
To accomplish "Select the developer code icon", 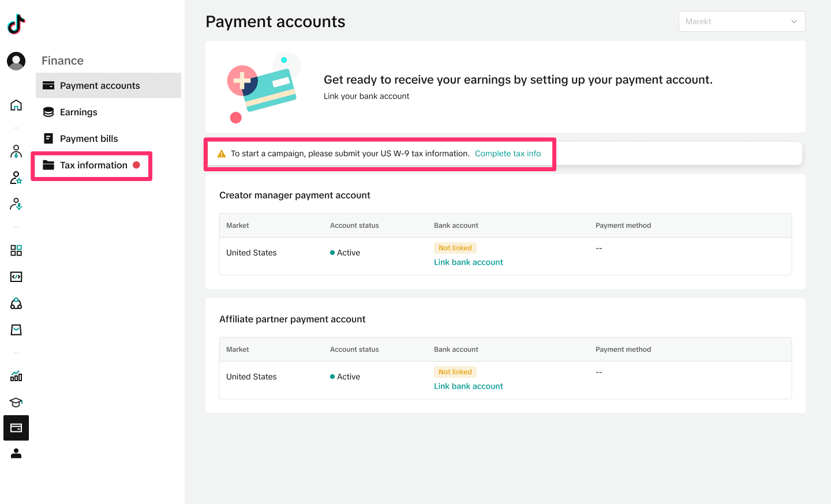I will tap(16, 277).
